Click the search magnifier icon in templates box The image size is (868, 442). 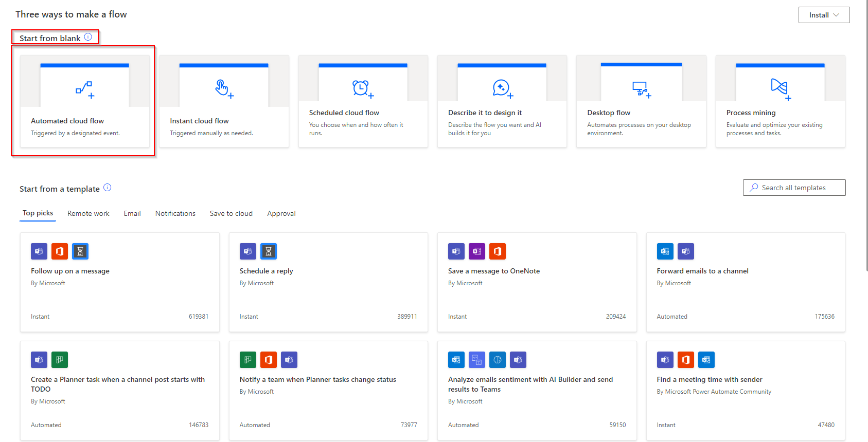tap(754, 188)
